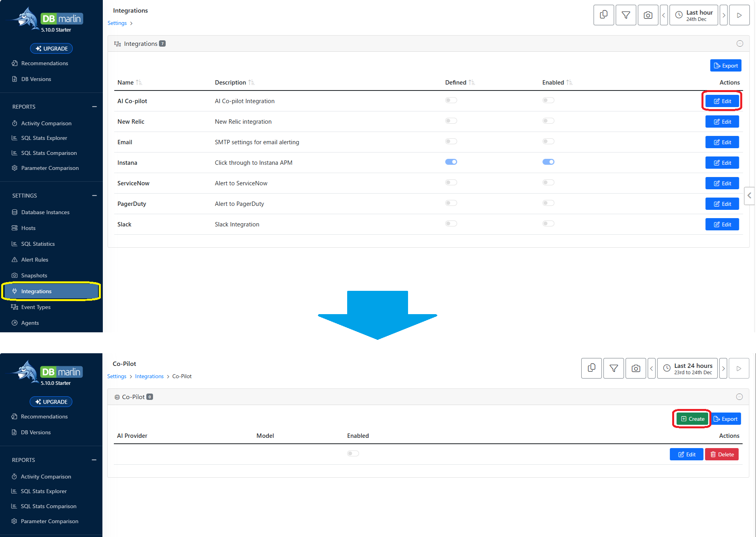Edit the PagerDuty integration
The width and height of the screenshot is (756, 537).
[722, 204]
